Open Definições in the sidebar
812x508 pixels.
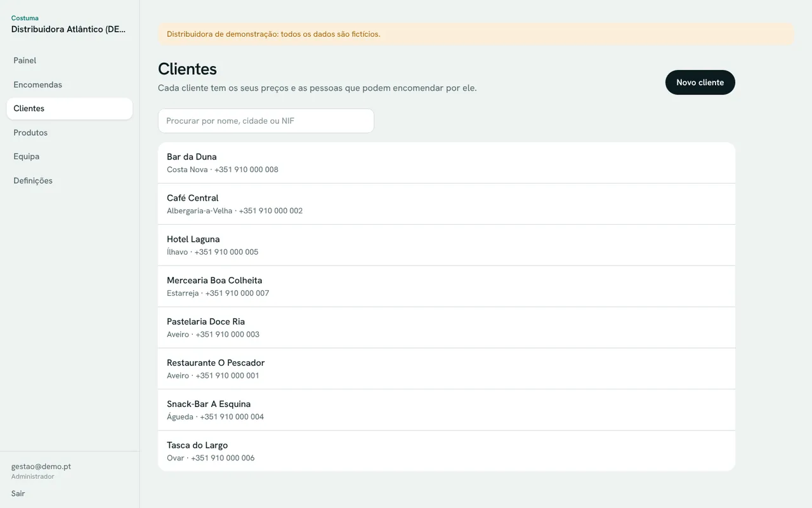tap(70, 180)
